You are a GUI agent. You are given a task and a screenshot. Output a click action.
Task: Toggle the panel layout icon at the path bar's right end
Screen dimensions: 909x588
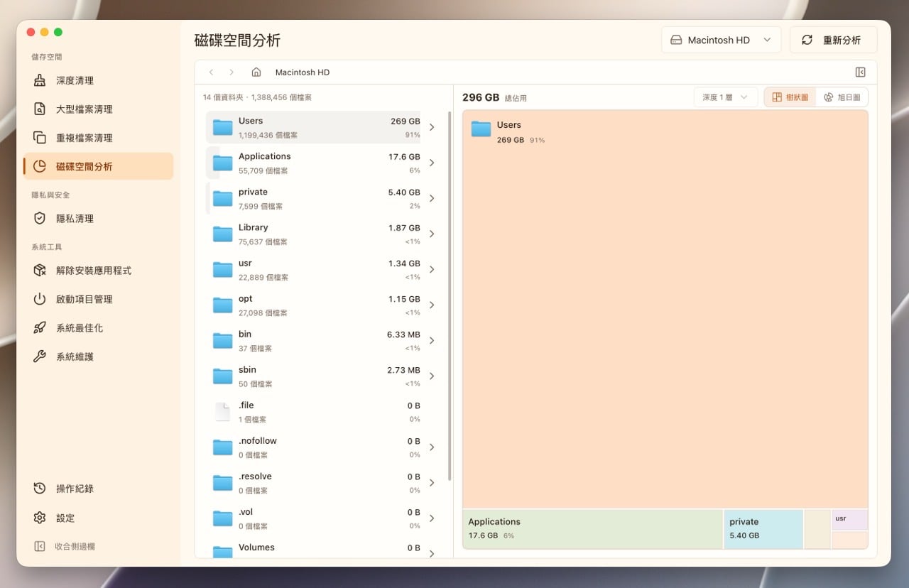pyautogui.click(x=860, y=72)
